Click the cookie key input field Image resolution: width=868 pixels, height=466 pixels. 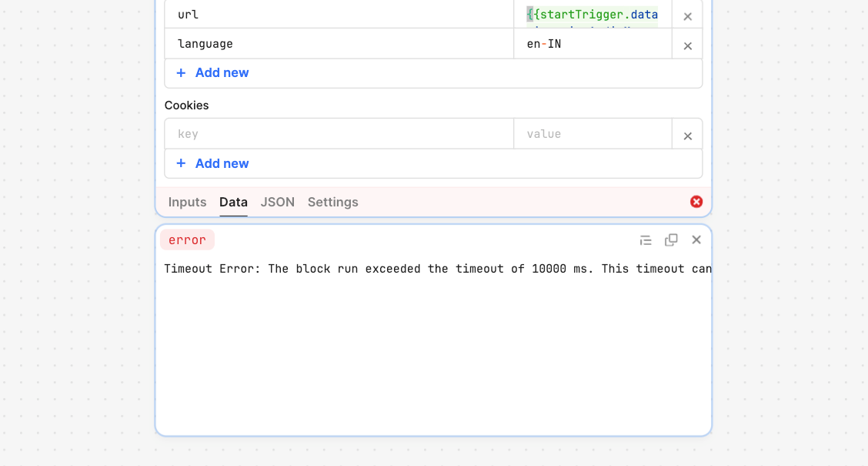[339, 133]
